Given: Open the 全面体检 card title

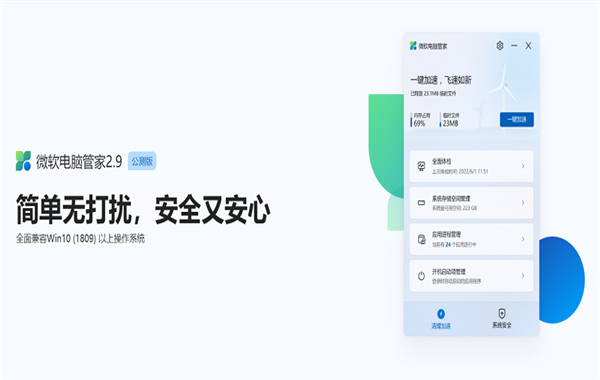Looking at the screenshot, I should 442,161.
